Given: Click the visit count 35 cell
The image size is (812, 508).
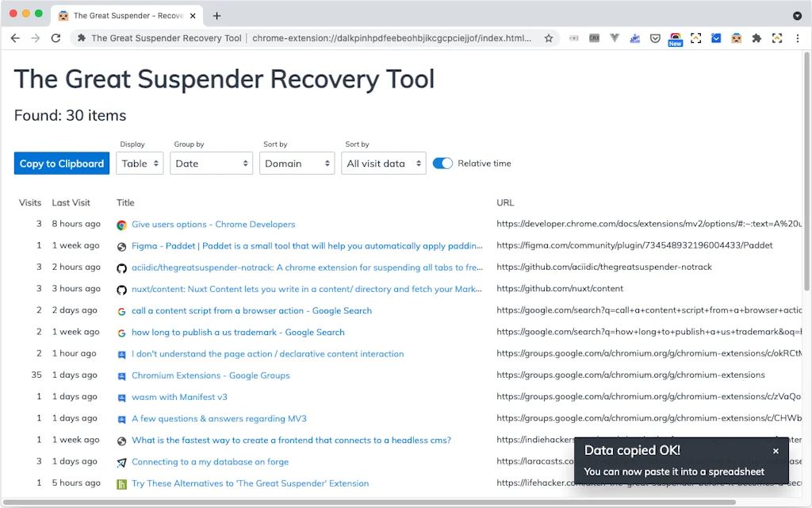Looking at the screenshot, I should (36, 375).
